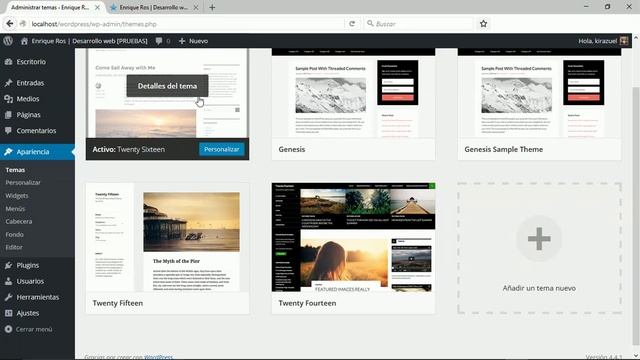Viewport: 640px width, 360px height.
Task: Click site name Enrique Ros in admin bar
Action: [x=89, y=41]
